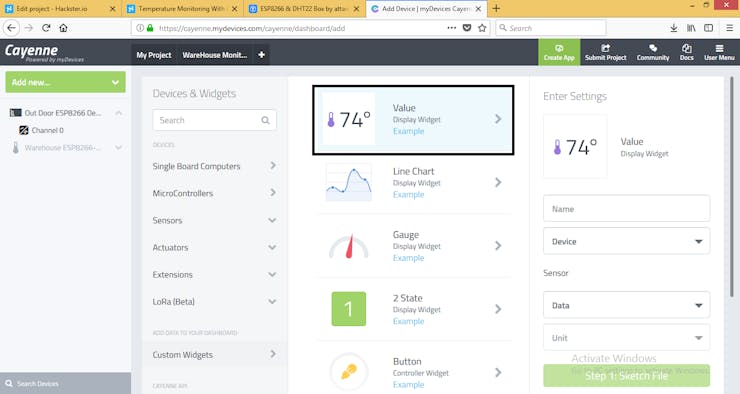740x394 pixels.
Task: Click site info icon in address bar
Action: pyautogui.click(x=140, y=28)
